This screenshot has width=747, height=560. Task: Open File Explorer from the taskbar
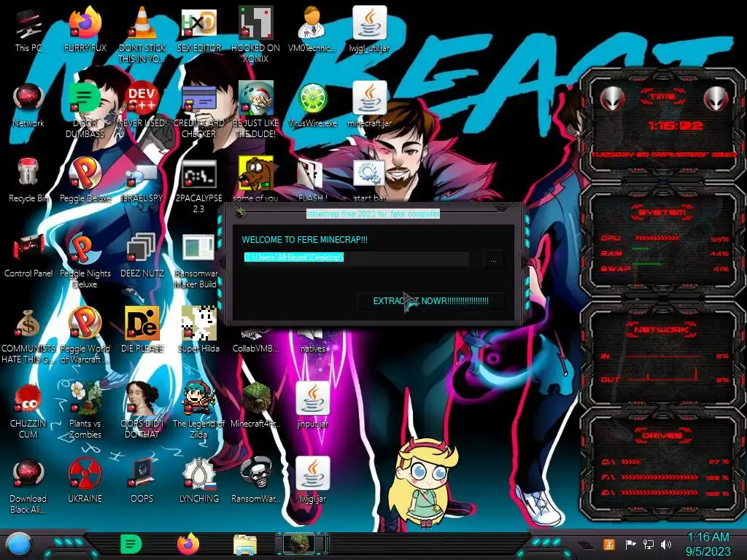(245, 545)
